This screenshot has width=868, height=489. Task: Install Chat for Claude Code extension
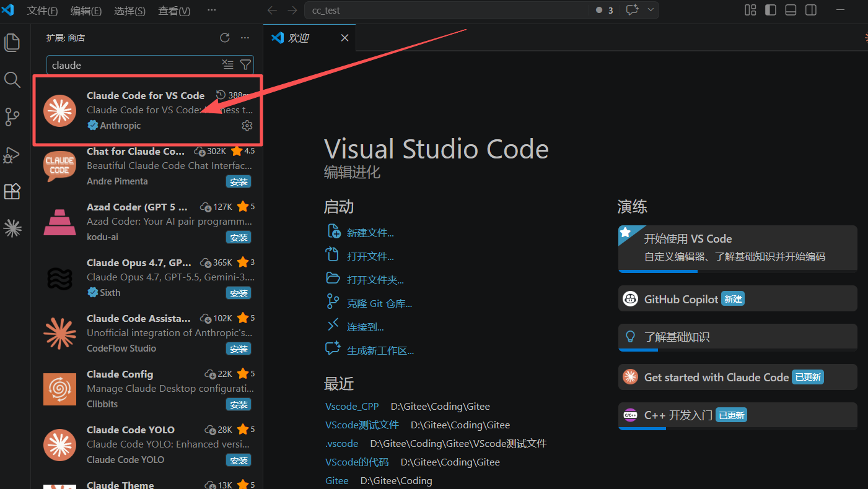(239, 181)
